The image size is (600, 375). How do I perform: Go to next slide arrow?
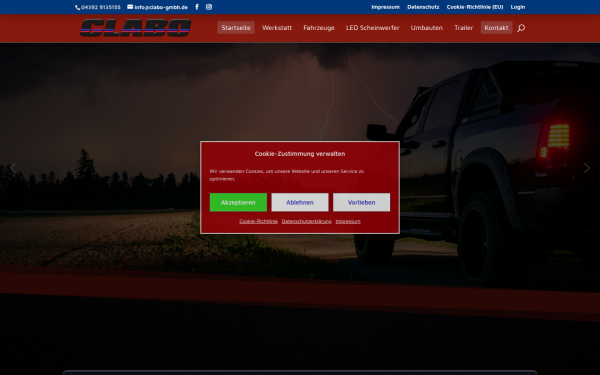[587, 168]
